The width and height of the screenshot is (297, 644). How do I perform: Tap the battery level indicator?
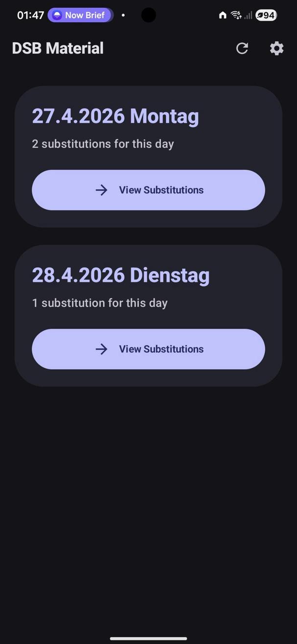(266, 15)
